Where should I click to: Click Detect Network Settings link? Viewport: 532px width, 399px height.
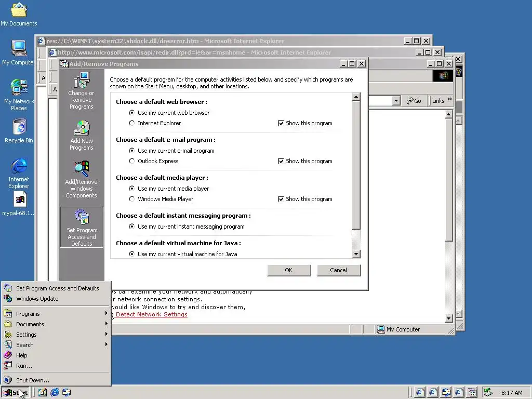point(152,314)
